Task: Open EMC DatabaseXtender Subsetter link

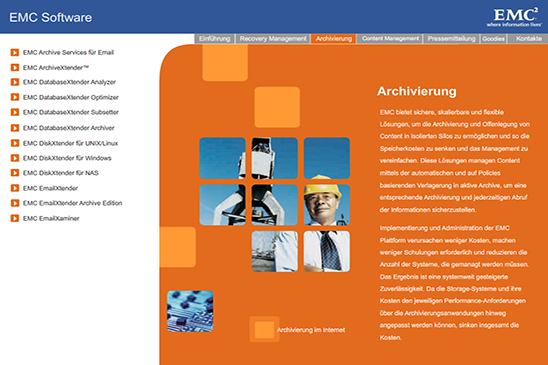Action: [x=71, y=112]
